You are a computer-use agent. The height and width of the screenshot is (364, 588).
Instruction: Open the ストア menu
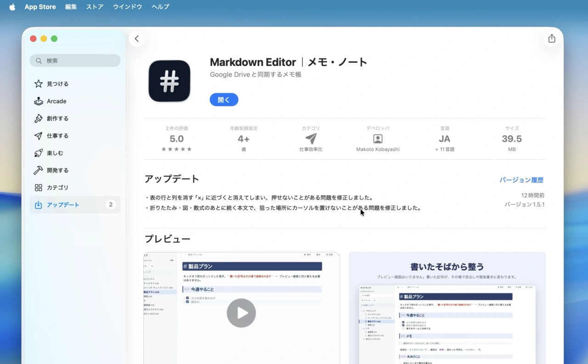pos(95,7)
